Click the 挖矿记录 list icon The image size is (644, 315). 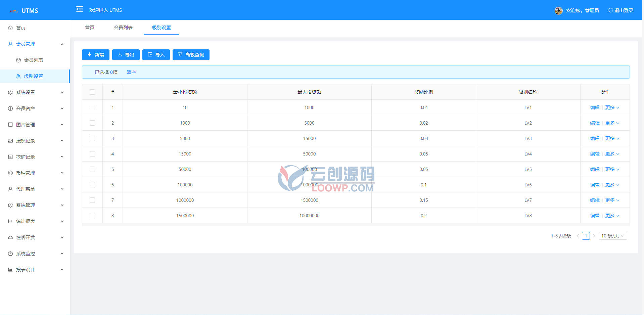pyautogui.click(x=10, y=157)
